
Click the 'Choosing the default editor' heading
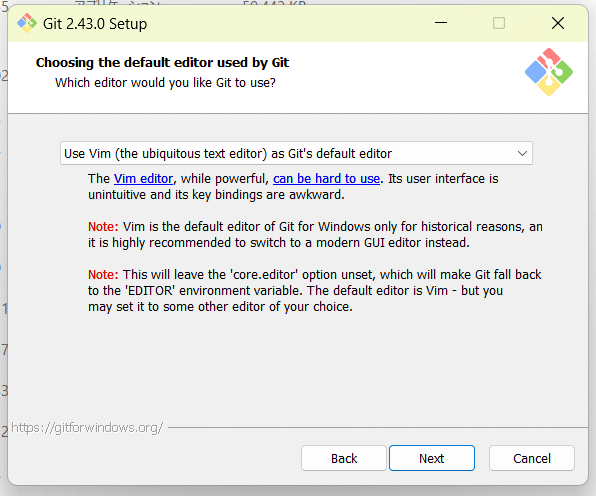(162, 62)
